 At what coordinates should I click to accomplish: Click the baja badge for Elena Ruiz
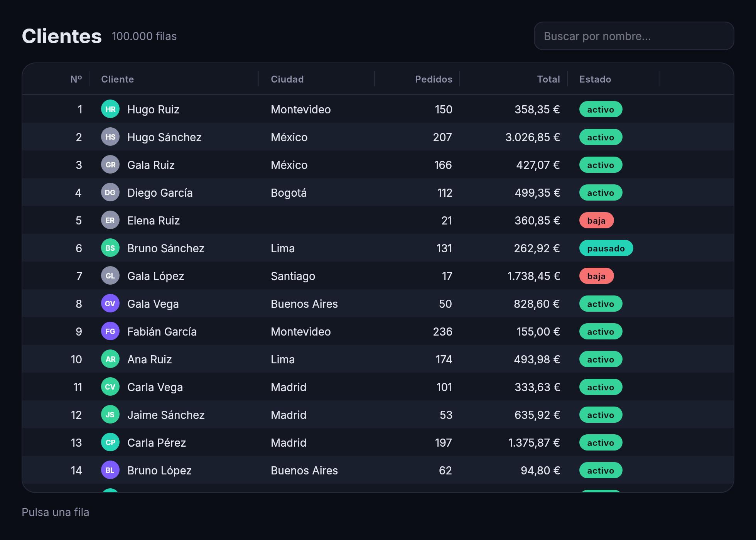pyautogui.click(x=596, y=220)
